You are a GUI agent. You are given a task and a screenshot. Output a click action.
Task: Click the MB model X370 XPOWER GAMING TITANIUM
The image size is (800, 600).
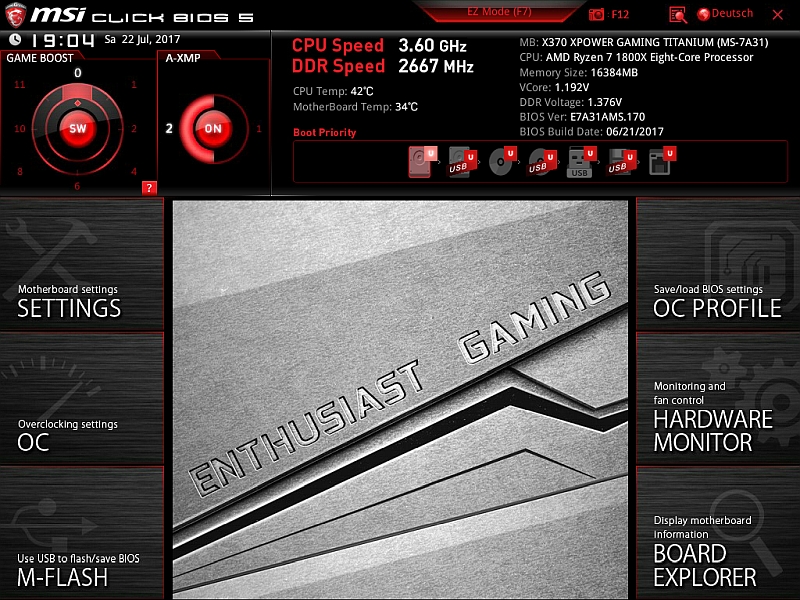(x=644, y=42)
